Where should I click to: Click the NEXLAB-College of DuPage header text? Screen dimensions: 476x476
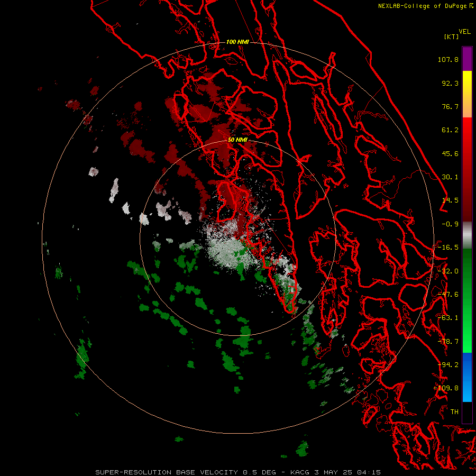click(x=425, y=6)
